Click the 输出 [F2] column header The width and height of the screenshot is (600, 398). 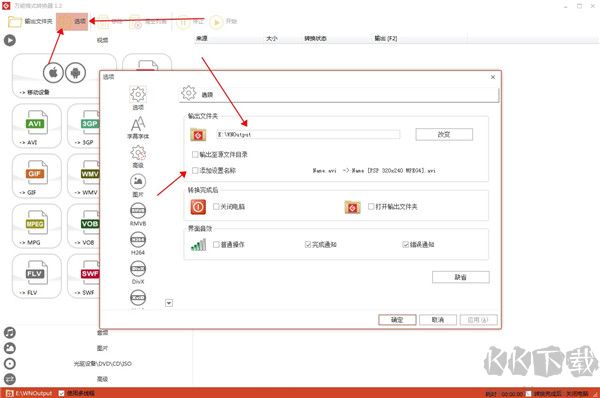pos(386,38)
